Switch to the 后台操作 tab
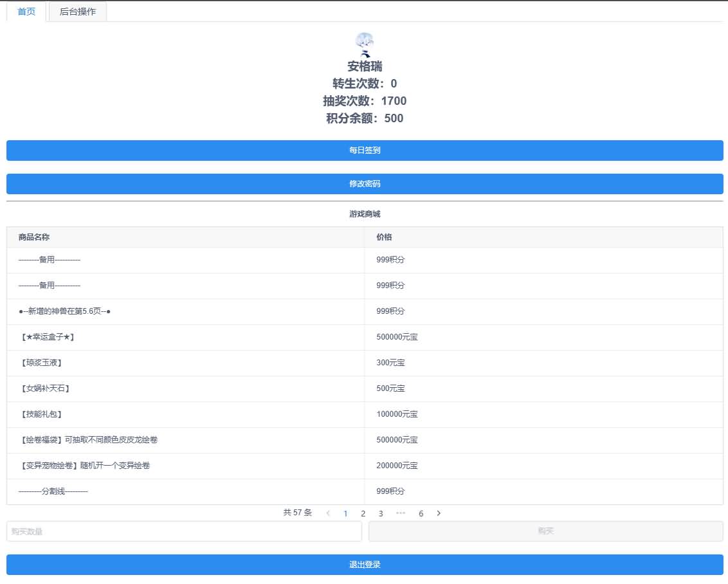728x584 pixels. click(x=78, y=12)
